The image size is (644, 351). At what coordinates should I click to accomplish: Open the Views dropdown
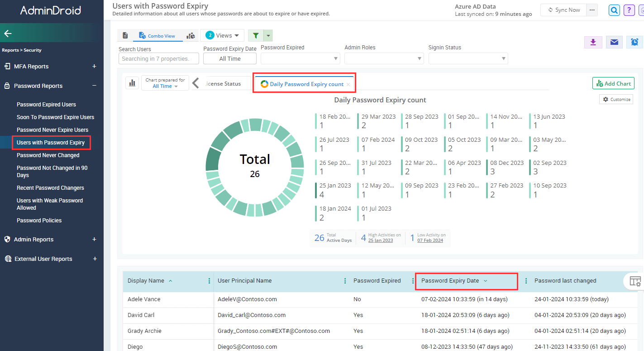[222, 35]
